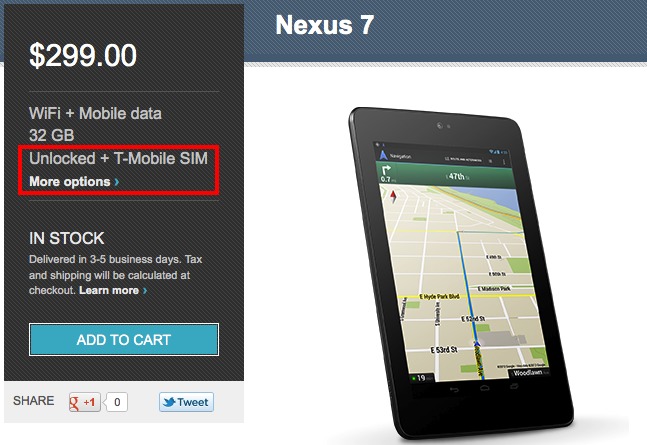
Task: Click the Nexus 7 page title
Action: [x=324, y=25]
